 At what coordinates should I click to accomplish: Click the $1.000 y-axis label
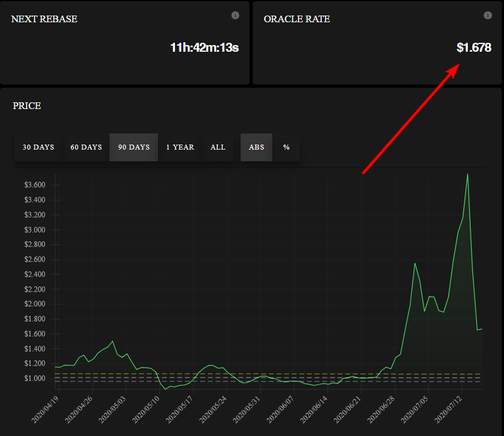pyautogui.click(x=34, y=378)
